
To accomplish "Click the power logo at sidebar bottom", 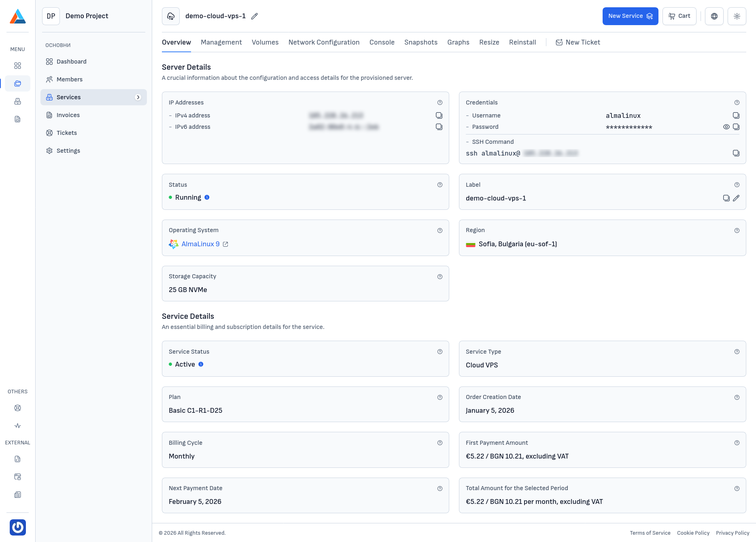I will (x=18, y=527).
